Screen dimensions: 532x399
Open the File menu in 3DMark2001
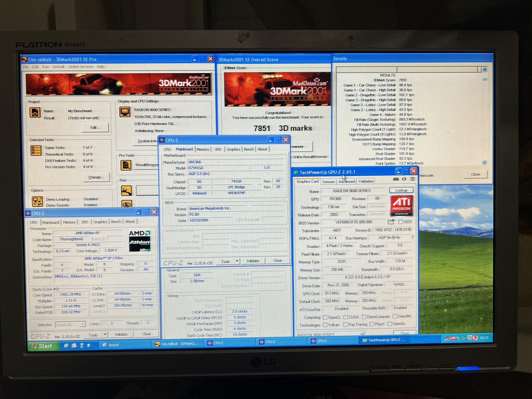[25, 67]
